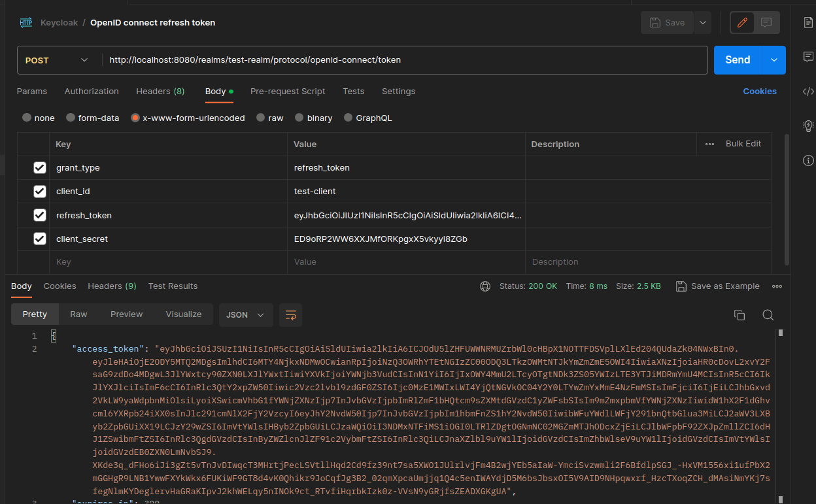This screenshot has width=816, height=504.
Task: Switch to the Authorization tab
Action: tap(92, 92)
